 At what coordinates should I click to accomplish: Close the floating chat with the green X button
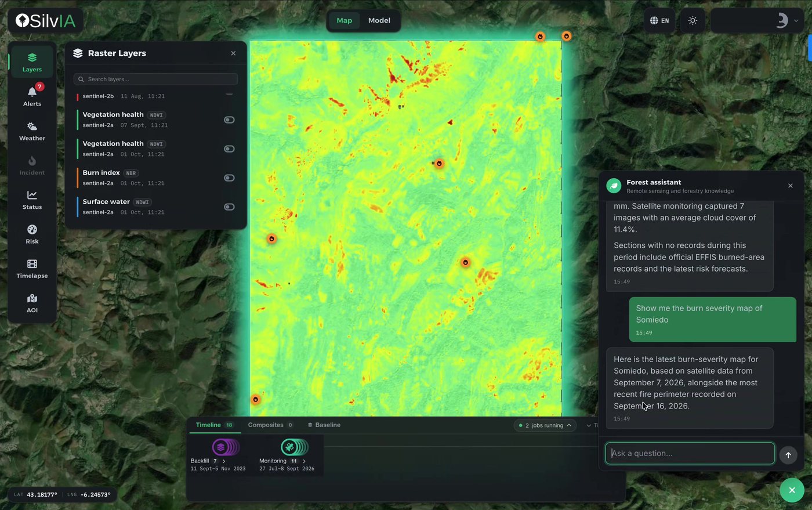[x=792, y=490]
